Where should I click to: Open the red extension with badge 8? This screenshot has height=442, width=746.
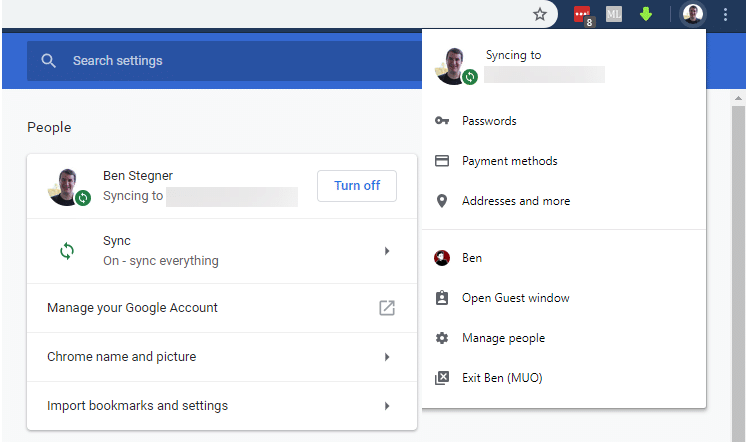(x=583, y=15)
